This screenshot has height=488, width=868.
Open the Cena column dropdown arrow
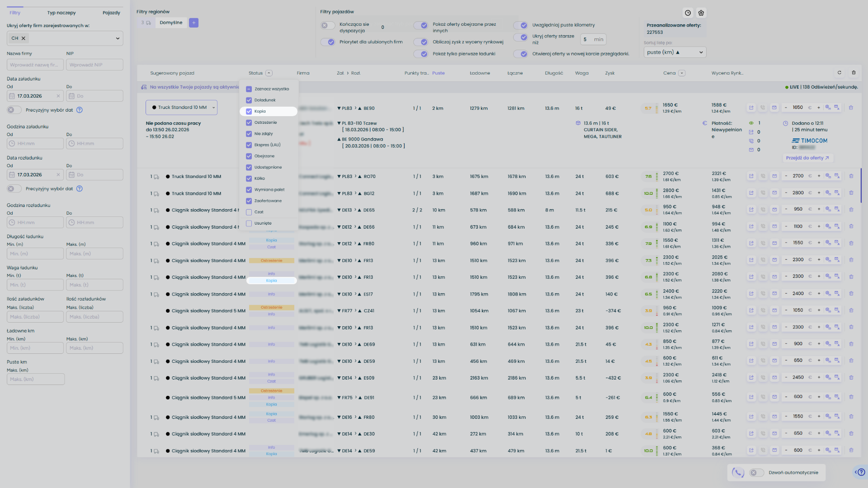(682, 73)
